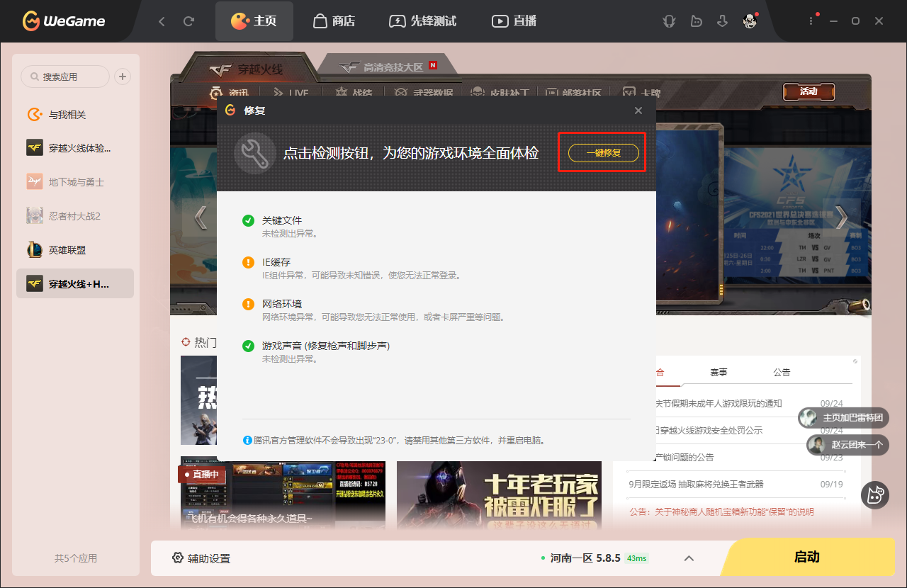Click 游戏声音 (修复枪声和脚步声) text
The width and height of the screenshot is (907, 588).
coord(326,346)
